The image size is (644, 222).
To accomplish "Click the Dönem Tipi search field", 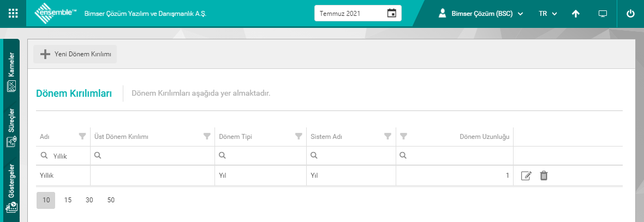I will pos(264,156).
